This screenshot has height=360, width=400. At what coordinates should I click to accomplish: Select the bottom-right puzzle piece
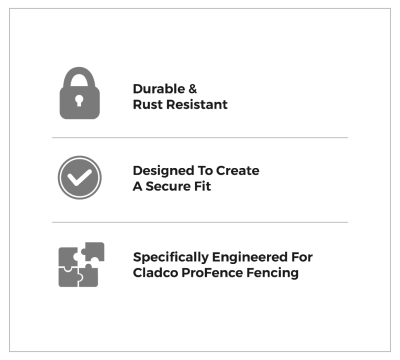click(89, 275)
